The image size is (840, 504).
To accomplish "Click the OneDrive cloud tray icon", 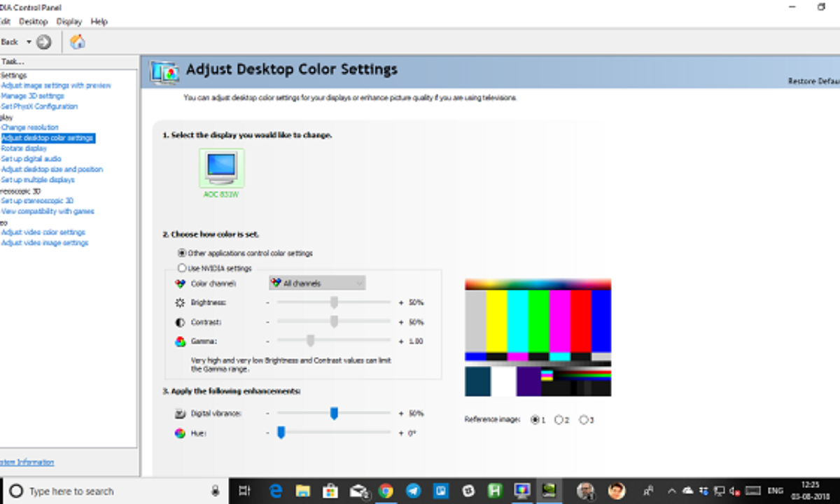I will 687,491.
